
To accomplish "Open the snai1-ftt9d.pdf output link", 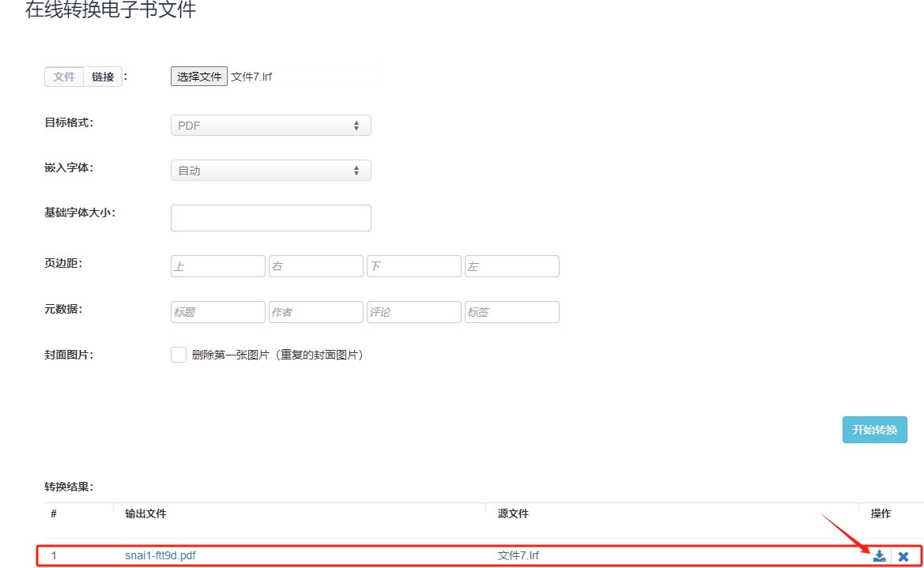I will 160,555.
